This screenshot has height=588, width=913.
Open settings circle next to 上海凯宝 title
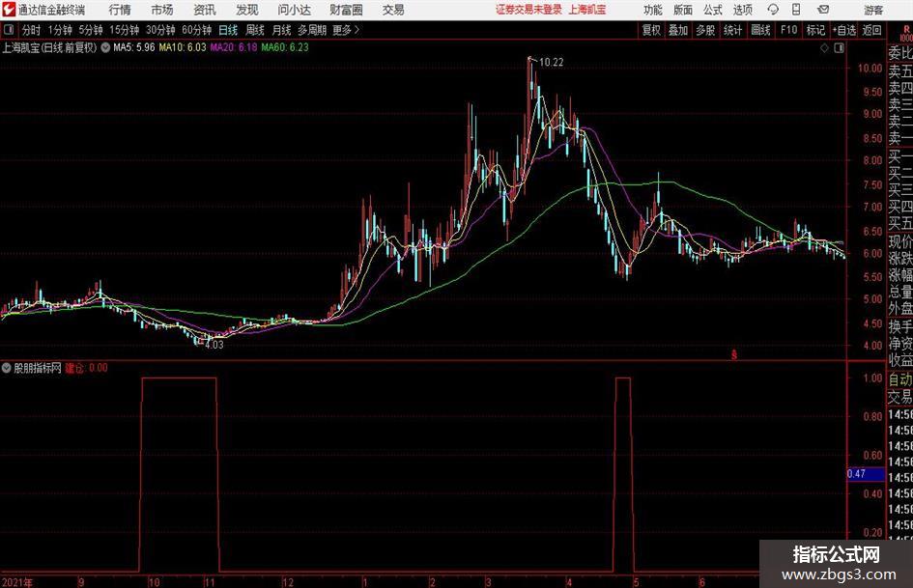[105, 47]
